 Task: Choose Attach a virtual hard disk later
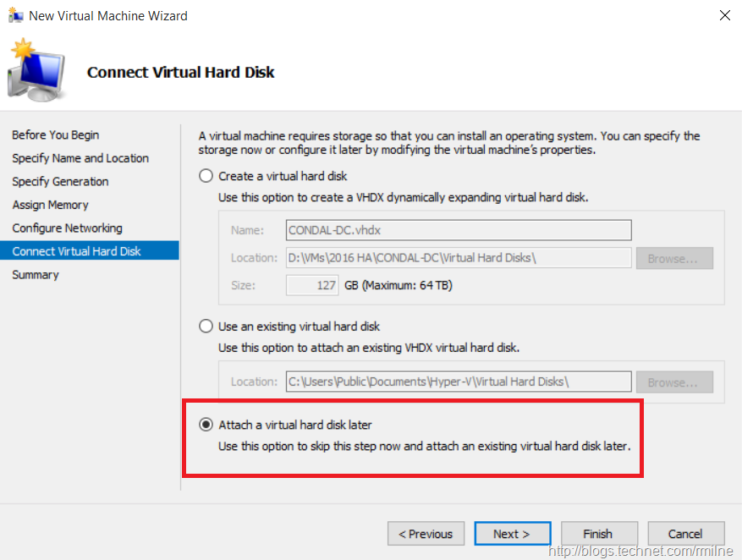point(206,425)
